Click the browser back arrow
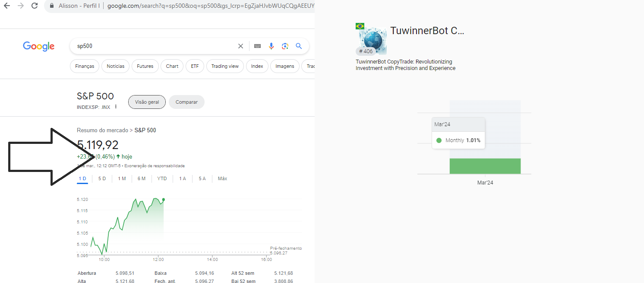 (x=7, y=6)
